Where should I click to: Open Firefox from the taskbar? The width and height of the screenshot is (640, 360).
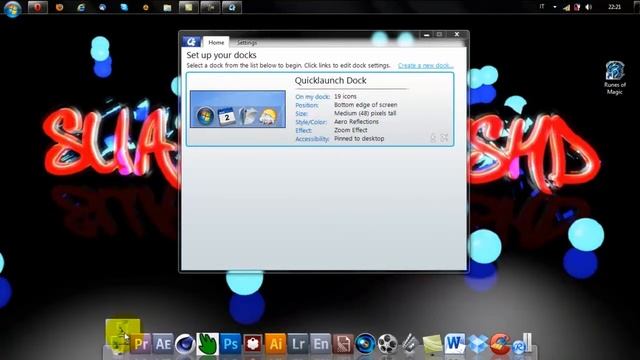click(59, 7)
